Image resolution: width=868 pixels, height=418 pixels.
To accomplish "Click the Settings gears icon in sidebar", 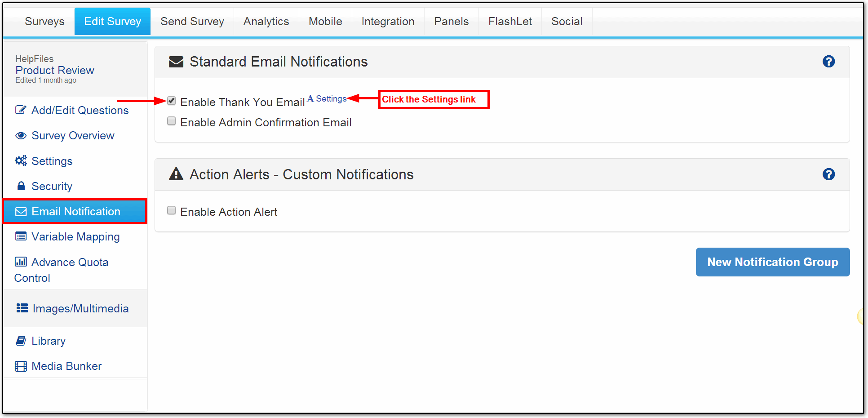I will (x=21, y=161).
